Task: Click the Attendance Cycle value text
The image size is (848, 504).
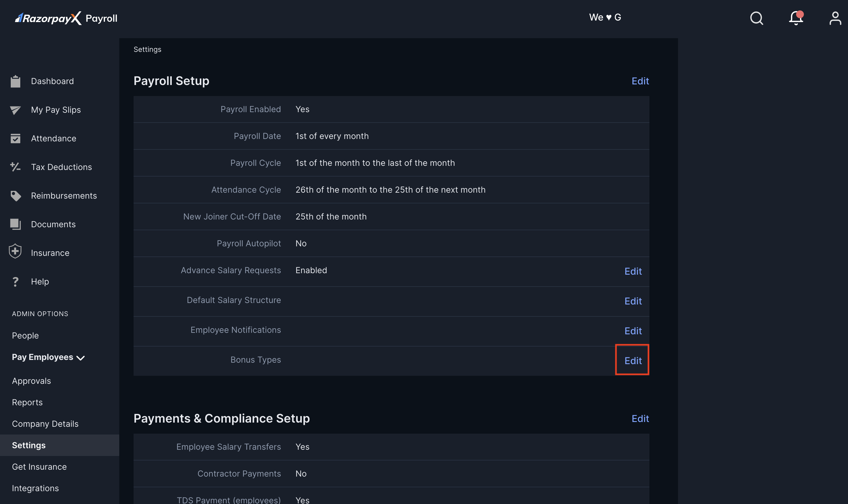Action: [390, 189]
